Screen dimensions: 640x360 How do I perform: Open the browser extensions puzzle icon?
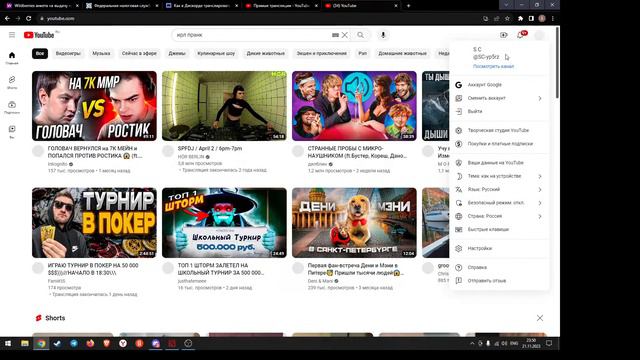click(x=520, y=18)
